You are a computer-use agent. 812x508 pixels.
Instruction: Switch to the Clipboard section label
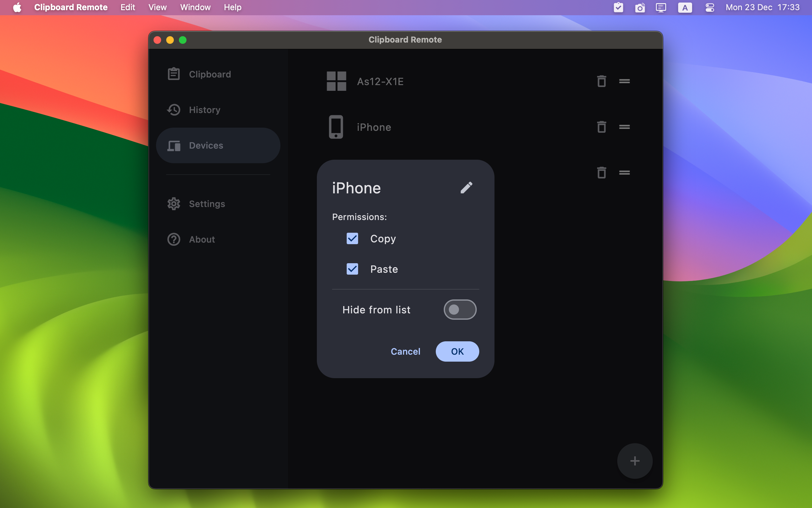point(210,74)
